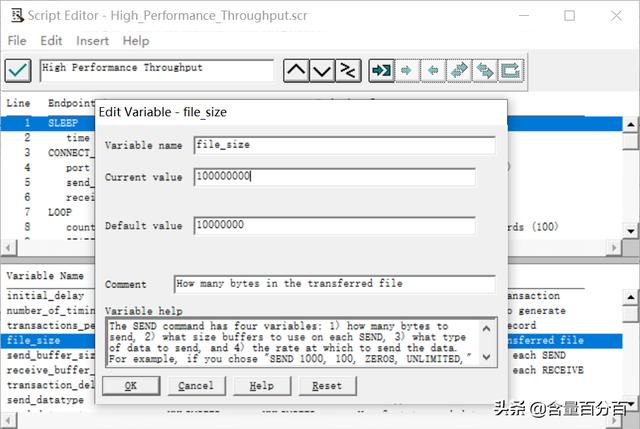Select the transactions_per variable row
This screenshot has height=429, width=640.
(50, 325)
